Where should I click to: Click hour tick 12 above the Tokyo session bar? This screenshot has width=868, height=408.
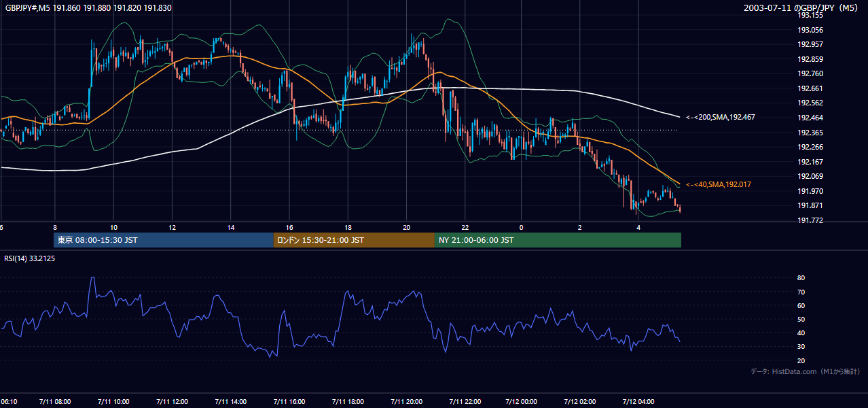pyautogui.click(x=172, y=228)
